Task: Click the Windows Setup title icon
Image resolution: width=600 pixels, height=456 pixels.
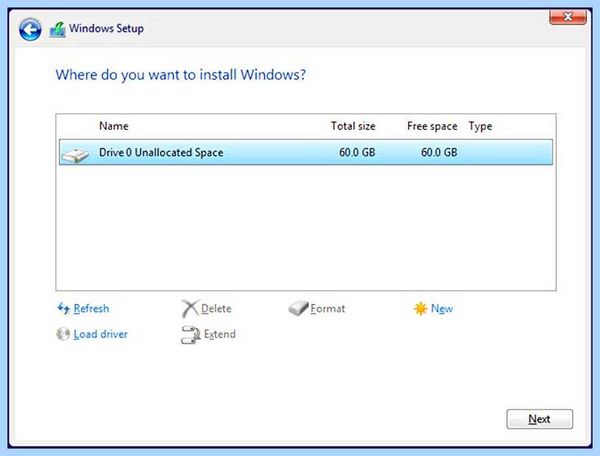Action: coord(58,29)
